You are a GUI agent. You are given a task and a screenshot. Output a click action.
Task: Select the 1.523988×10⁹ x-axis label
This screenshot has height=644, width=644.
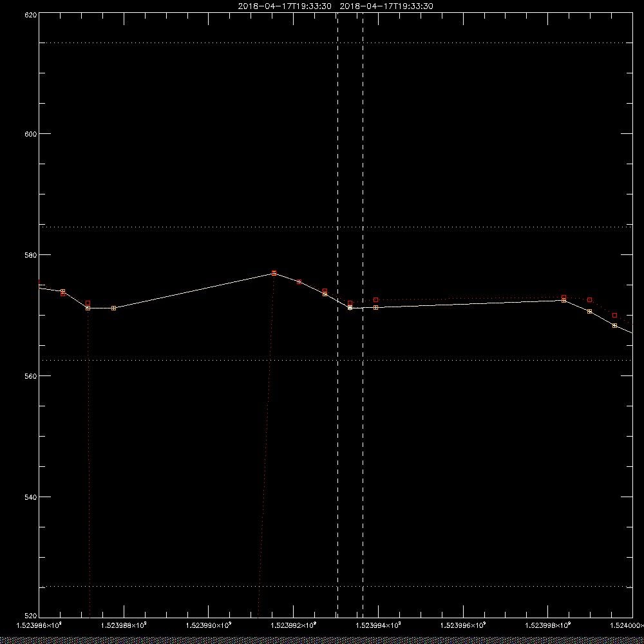[x=124, y=625]
